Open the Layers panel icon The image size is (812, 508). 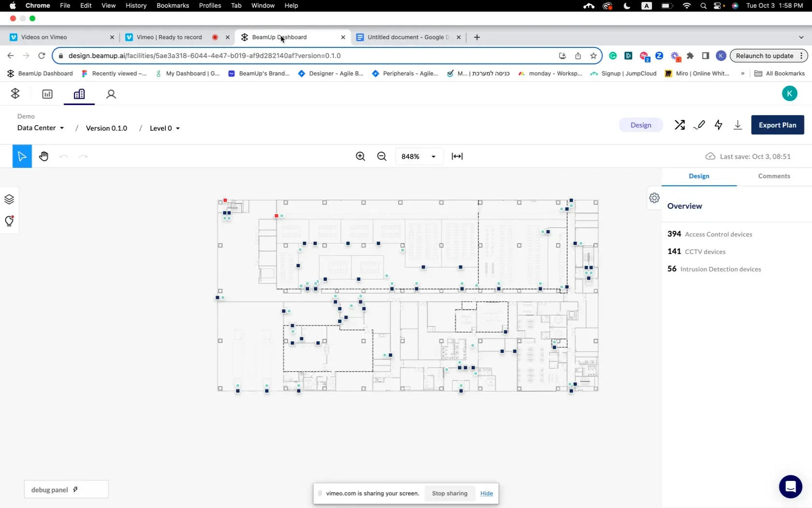[x=9, y=199]
